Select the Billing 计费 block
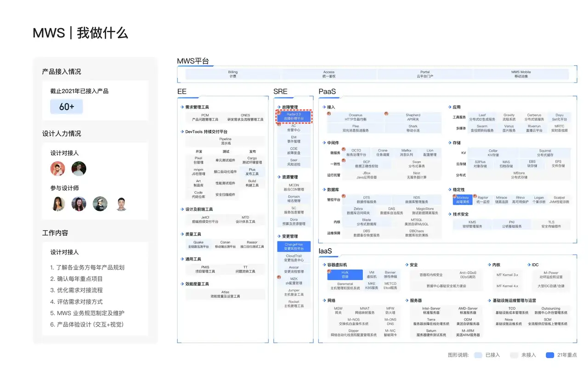 (233, 74)
